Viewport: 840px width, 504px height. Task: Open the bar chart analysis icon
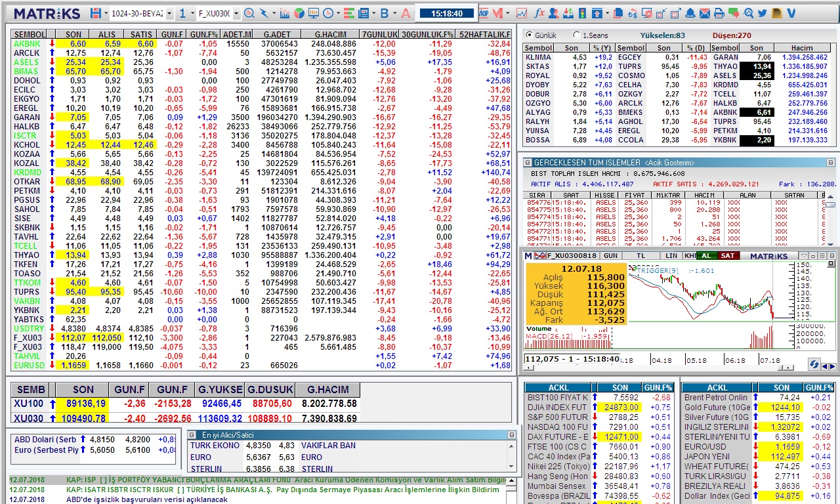click(285, 13)
